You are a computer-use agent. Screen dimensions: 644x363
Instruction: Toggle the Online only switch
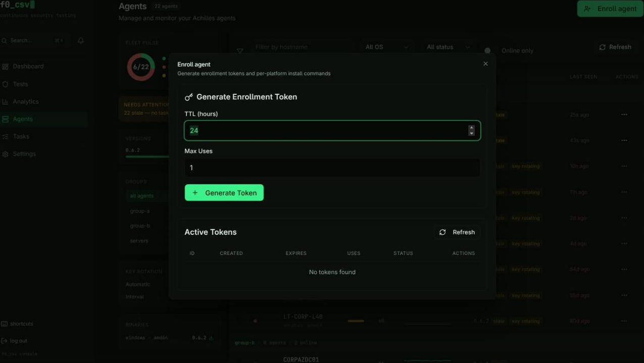[x=487, y=50]
